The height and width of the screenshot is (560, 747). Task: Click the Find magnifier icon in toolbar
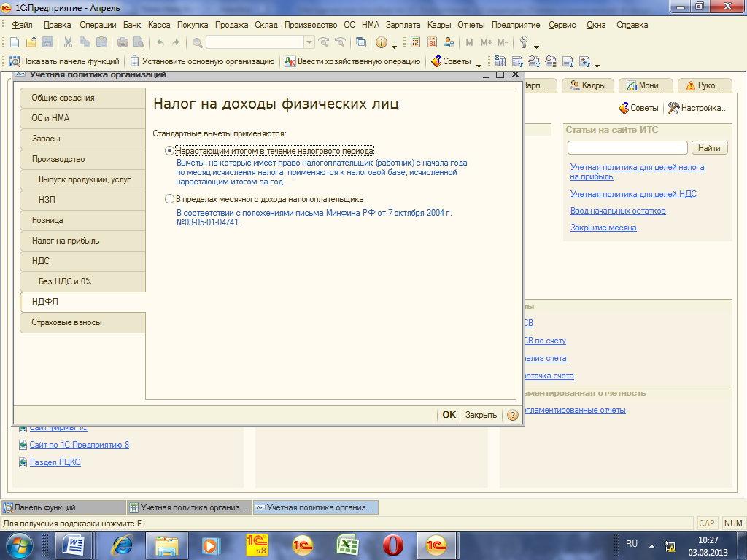coord(197,42)
